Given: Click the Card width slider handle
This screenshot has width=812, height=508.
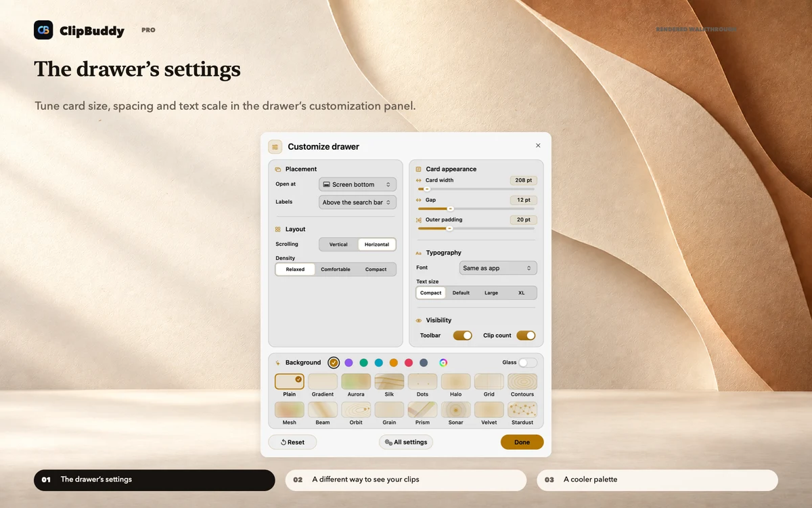Looking at the screenshot, I should [x=427, y=189].
